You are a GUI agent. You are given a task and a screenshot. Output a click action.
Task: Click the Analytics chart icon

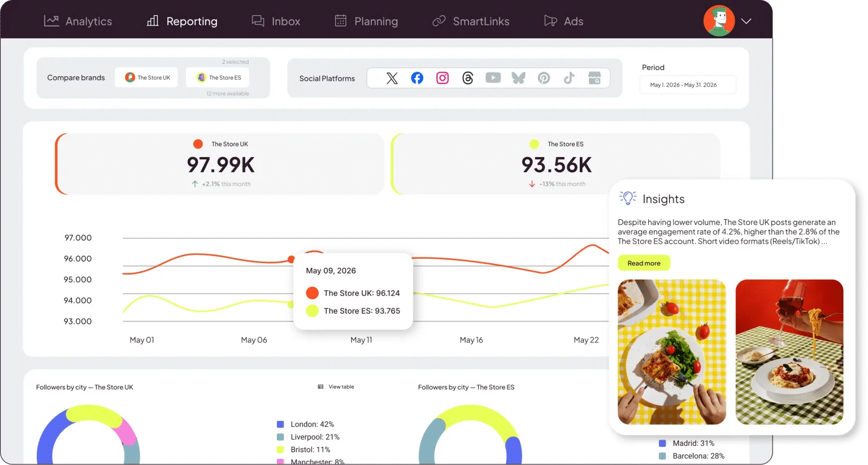51,21
